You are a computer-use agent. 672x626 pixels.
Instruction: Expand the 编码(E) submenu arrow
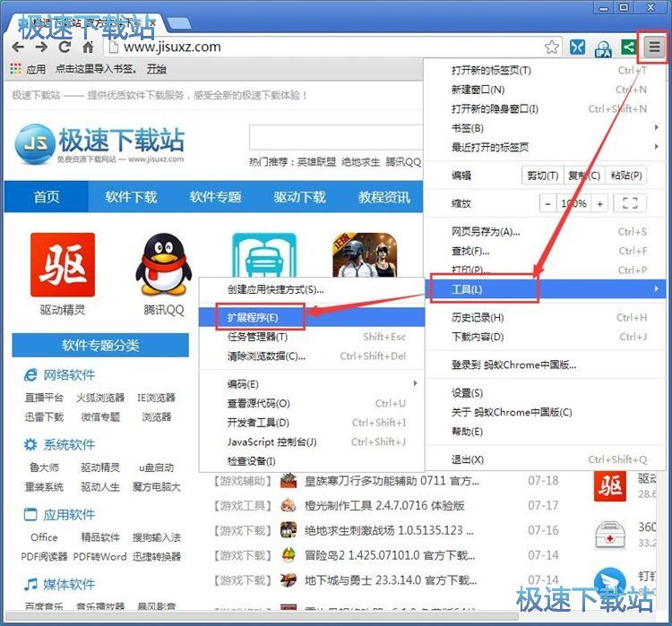[415, 383]
